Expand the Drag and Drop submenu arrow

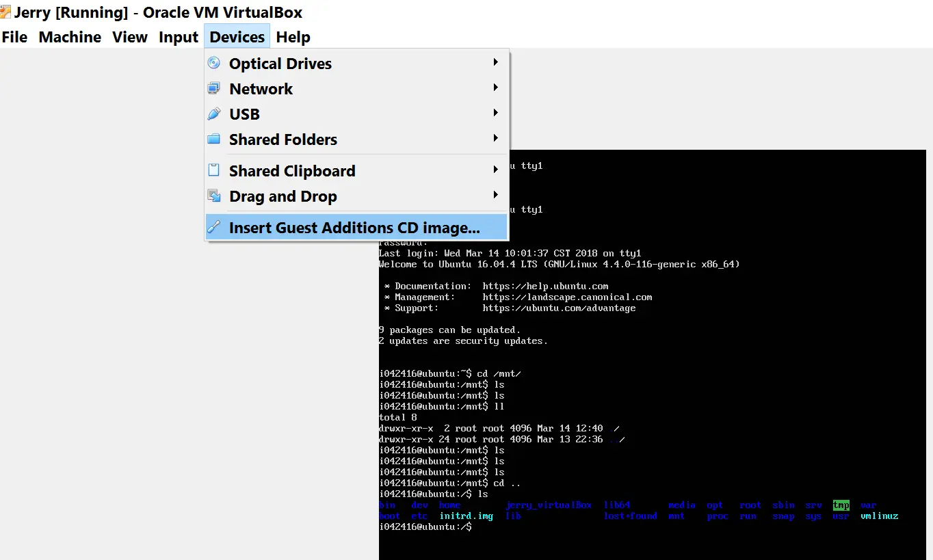(x=495, y=195)
